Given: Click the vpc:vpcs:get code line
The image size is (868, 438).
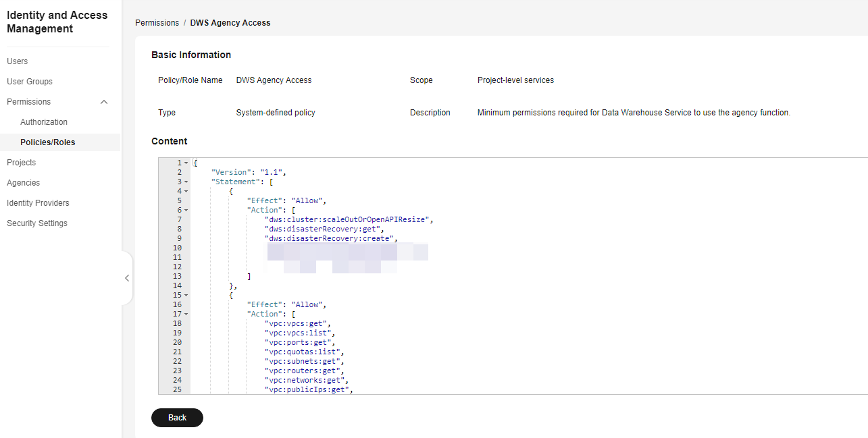Looking at the screenshot, I should (298, 324).
